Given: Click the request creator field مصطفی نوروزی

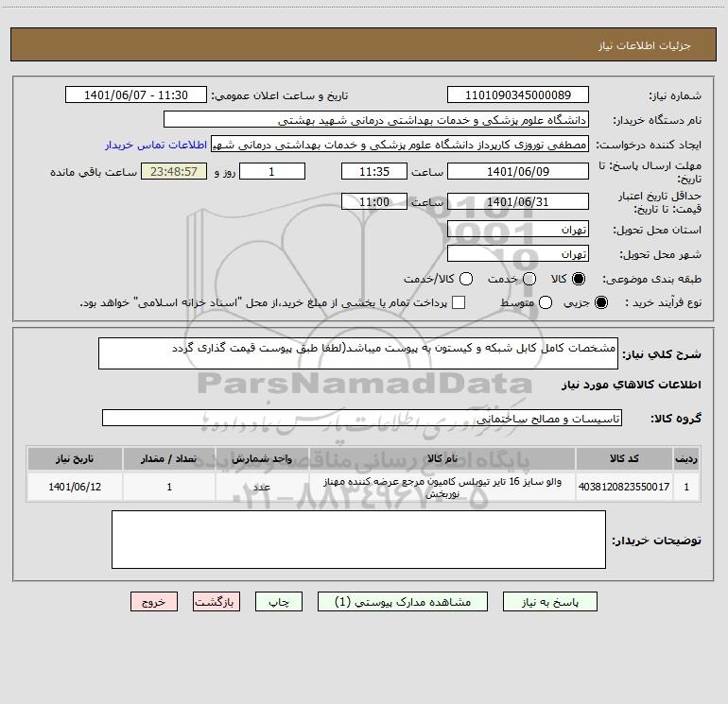Looking at the screenshot, I should tap(400, 144).
